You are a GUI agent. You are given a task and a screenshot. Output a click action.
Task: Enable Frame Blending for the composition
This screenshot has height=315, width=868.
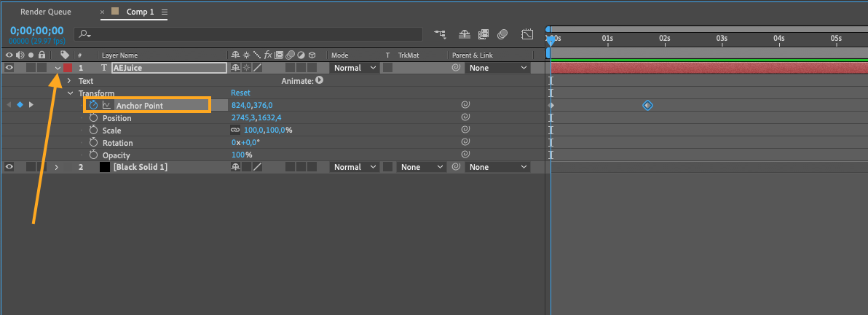point(484,34)
